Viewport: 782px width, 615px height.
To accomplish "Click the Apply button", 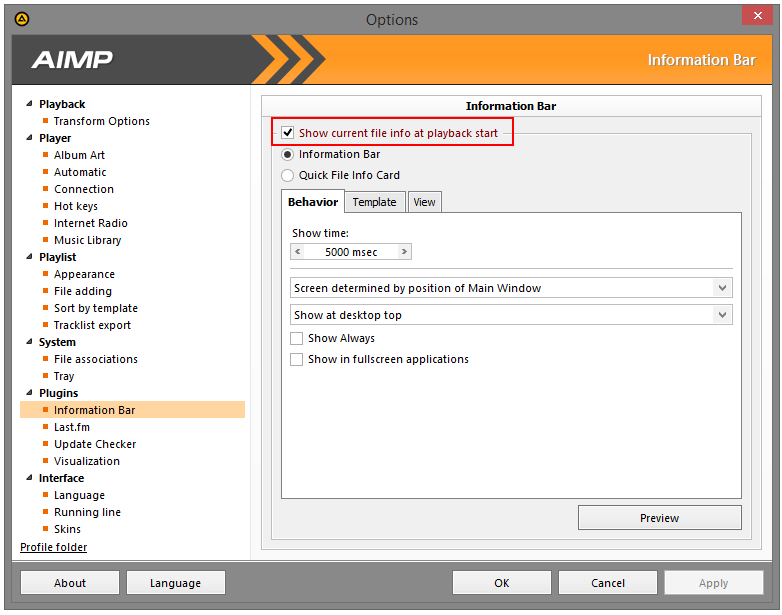I will pos(714,583).
